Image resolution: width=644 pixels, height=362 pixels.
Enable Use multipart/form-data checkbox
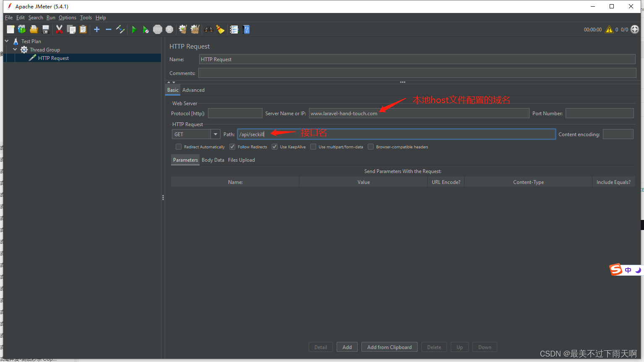coord(313,147)
